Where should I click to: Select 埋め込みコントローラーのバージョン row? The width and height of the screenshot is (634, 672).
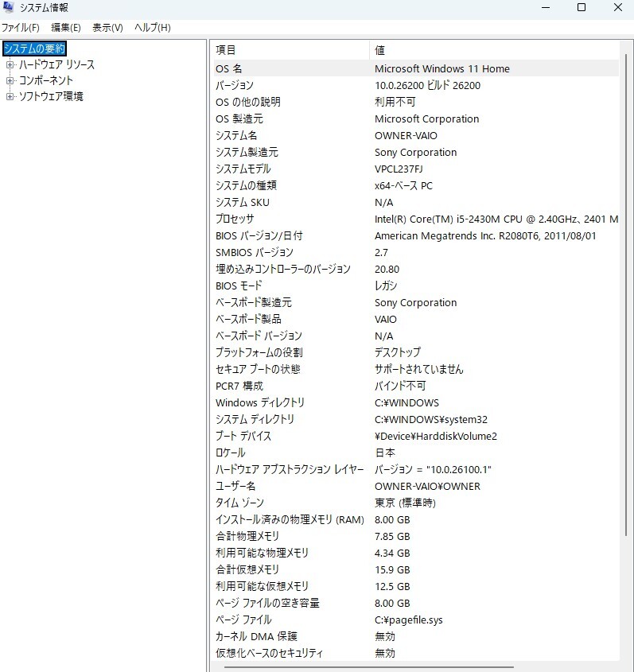tap(416, 269)
